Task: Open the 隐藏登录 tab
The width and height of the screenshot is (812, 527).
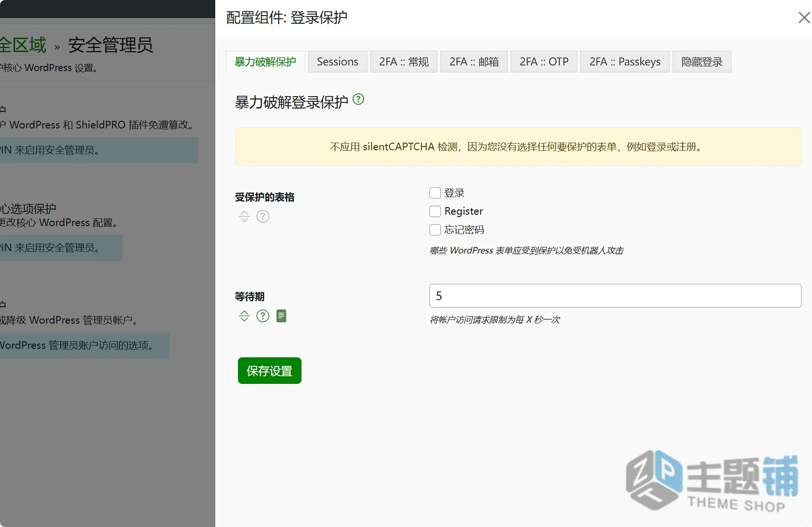Action: [x=702, y=62]
